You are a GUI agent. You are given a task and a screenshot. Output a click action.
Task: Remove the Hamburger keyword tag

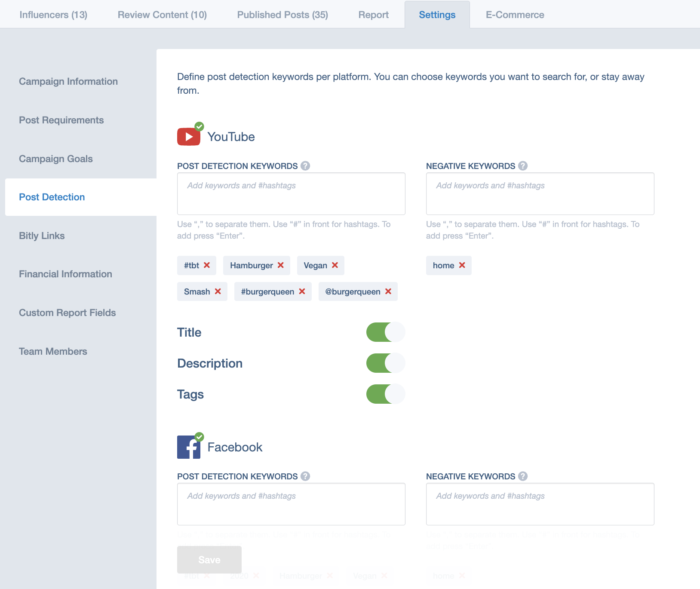pyautogui.click(x=281, y=265)
